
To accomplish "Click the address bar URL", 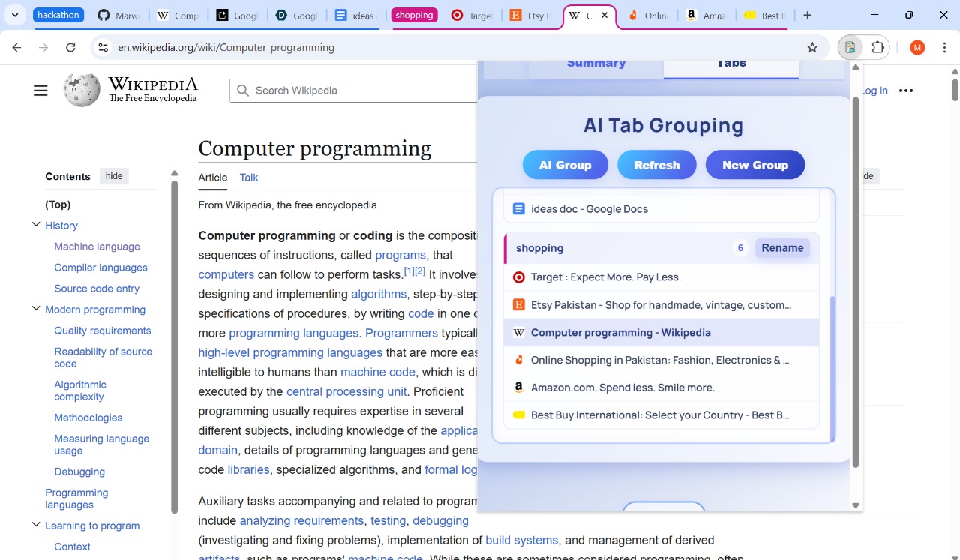I will coord(226,47).
